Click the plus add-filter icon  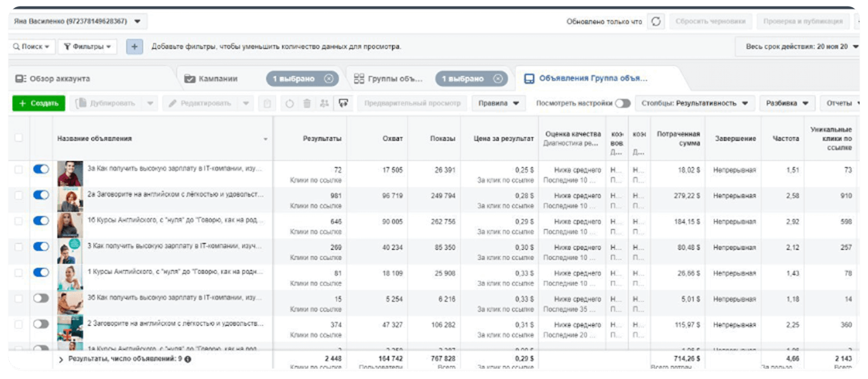pyautogui.click(x=135, y=47)
